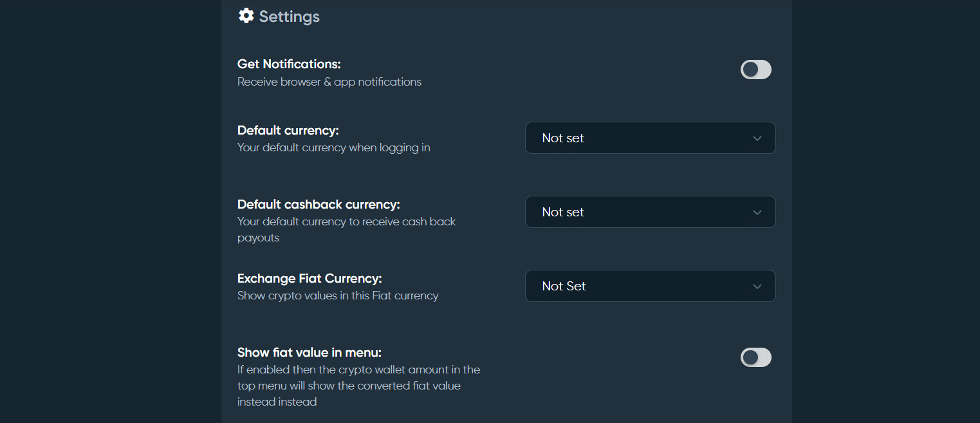Click the 'Show fiat value in menu' label

click(308, 352)
